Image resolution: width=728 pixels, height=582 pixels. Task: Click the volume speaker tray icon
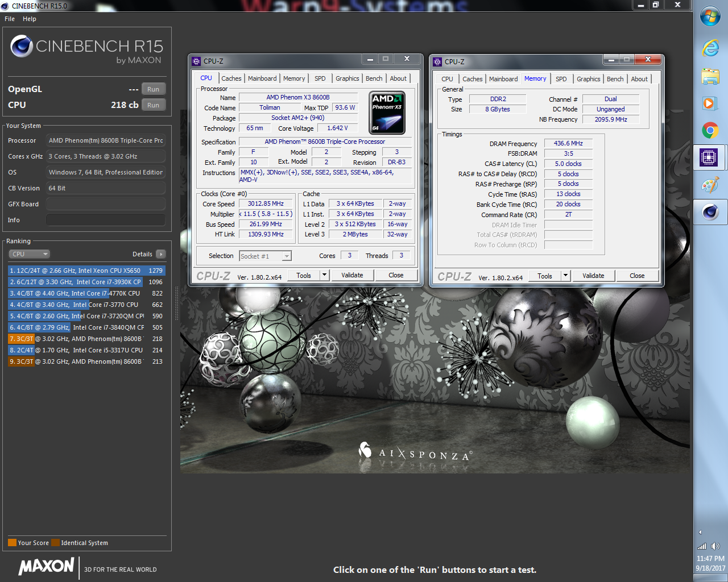tap(715, 546)
